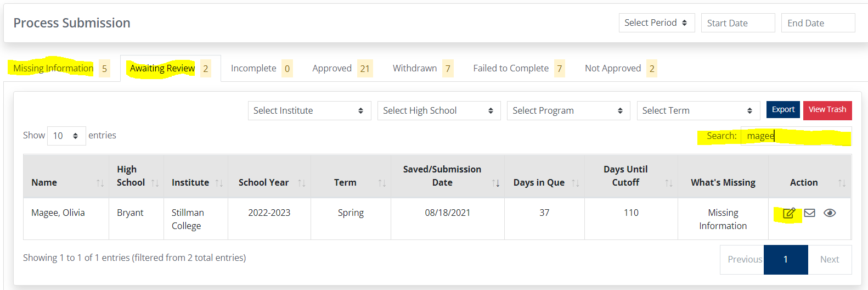Sort by Saved/Submission Date column arrows
Image resolution: width=868 pixels, height=290 pixels.
pos(495,183)
